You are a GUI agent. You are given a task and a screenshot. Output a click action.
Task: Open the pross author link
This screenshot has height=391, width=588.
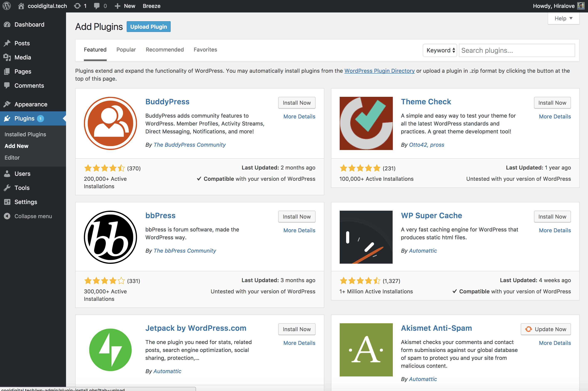(437, 145)
